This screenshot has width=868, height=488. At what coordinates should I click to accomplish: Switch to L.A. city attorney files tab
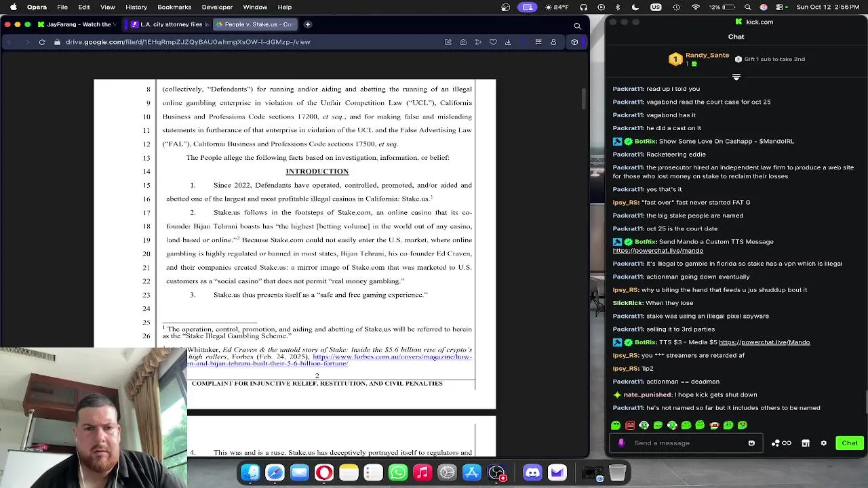click(x=170, y=24)
